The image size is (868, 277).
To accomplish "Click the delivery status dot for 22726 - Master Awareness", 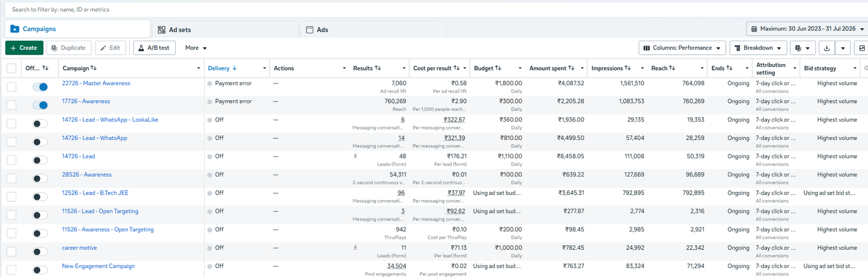I will (x=209, y=83).
